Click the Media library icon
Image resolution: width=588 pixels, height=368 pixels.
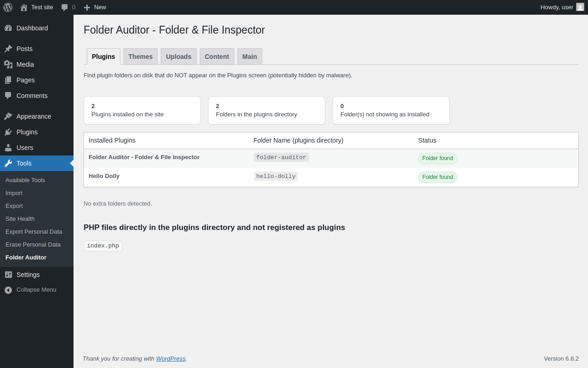[8, 64]
